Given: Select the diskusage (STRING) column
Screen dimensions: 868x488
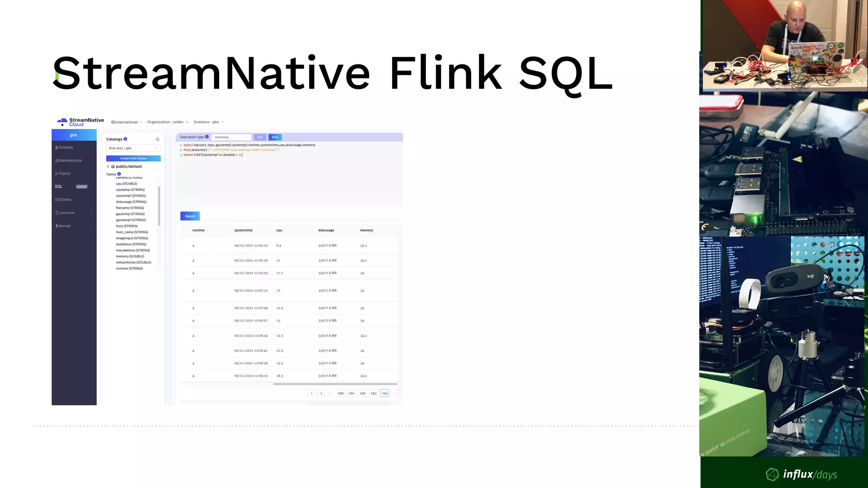Looking at the screenshot, I should coord(131,202).
